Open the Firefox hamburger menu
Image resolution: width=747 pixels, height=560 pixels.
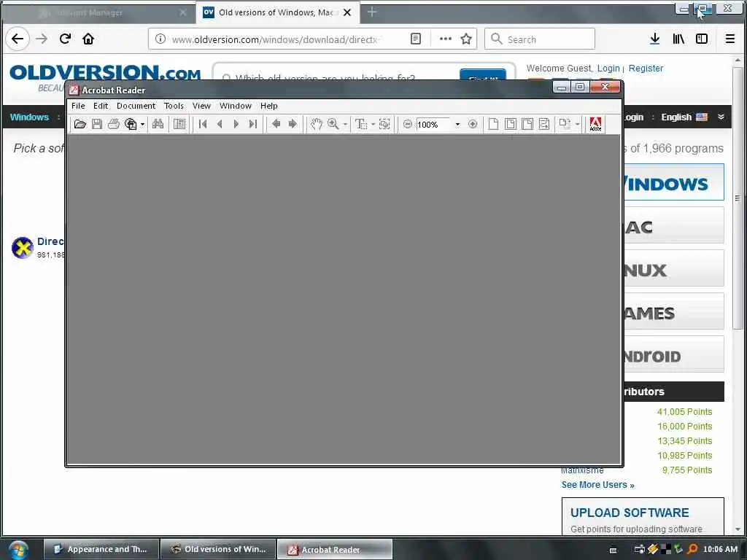[729, 39]
